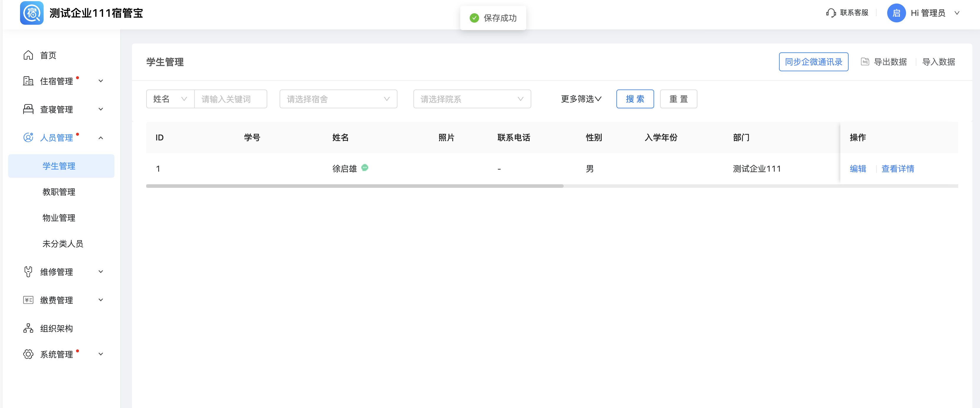Open Hi 管理员 account dropdown arrow

[x=957, y=13]
